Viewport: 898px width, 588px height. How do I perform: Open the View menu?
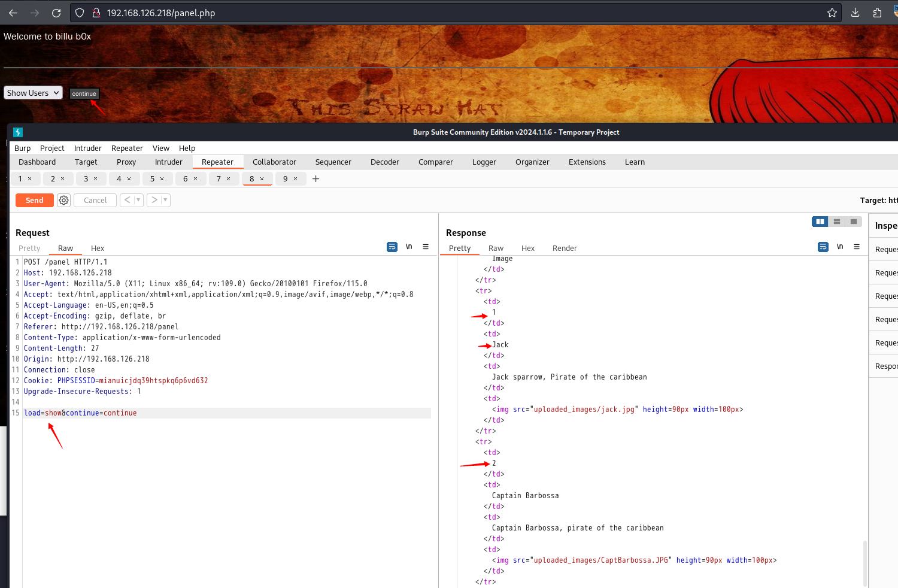(161, 148)
